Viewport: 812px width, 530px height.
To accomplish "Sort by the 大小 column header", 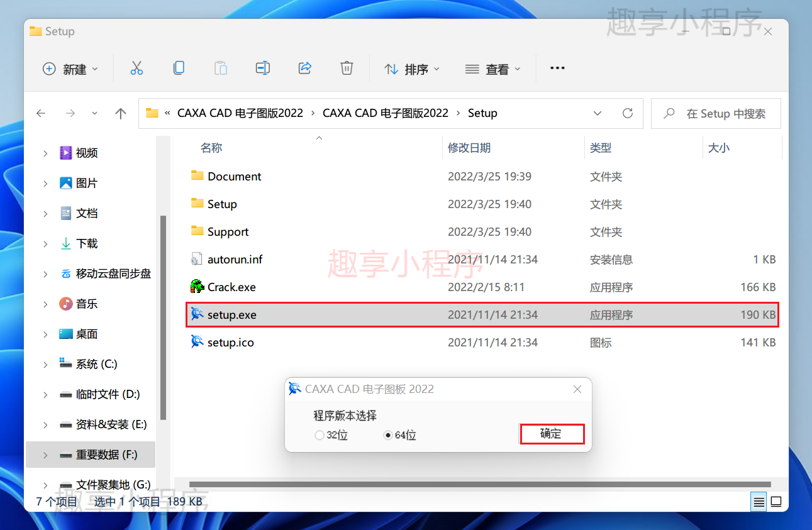I will tap(719, 148).
